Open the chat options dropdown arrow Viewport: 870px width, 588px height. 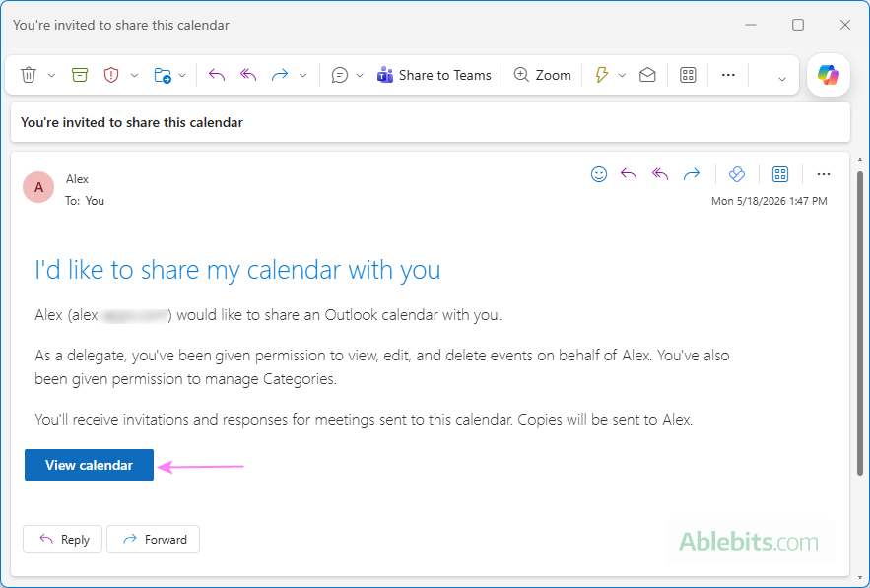[360, 76]
